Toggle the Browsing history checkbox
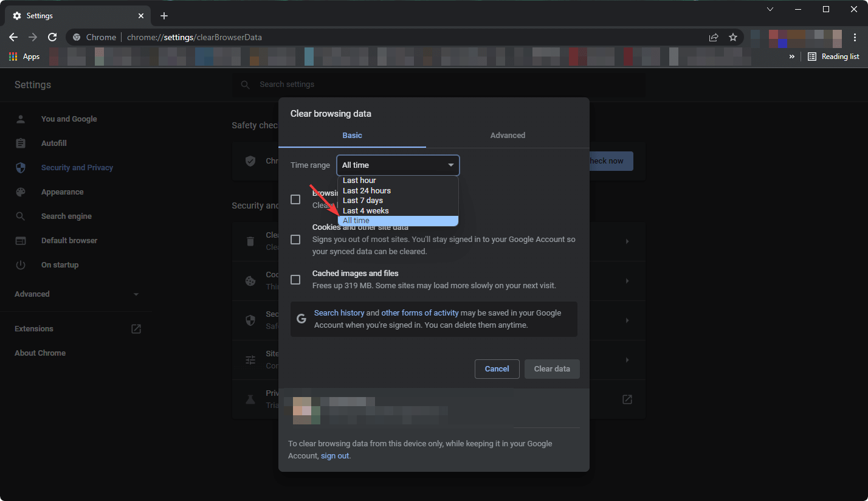 [295, 199]
